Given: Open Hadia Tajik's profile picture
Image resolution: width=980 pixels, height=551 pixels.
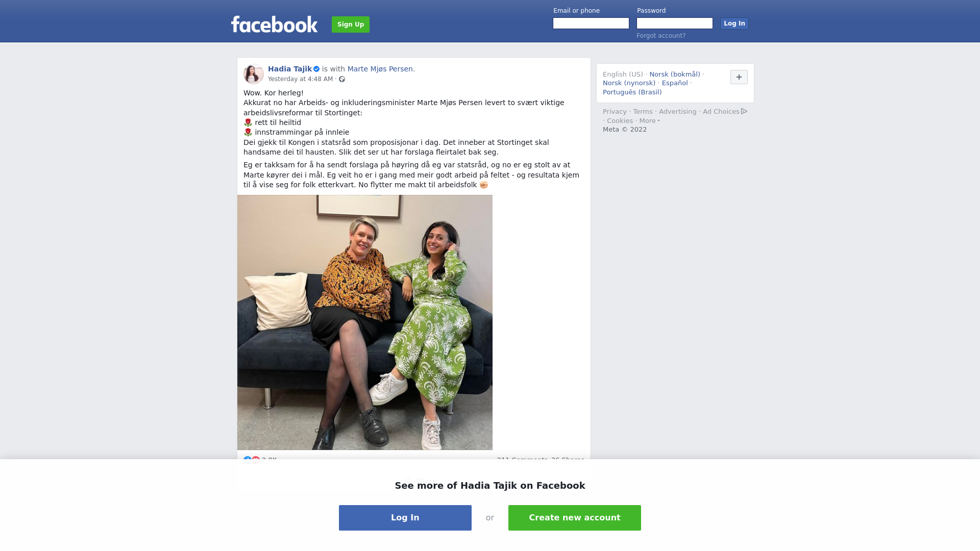Looking at the screenshot, I should pos(253,74).
